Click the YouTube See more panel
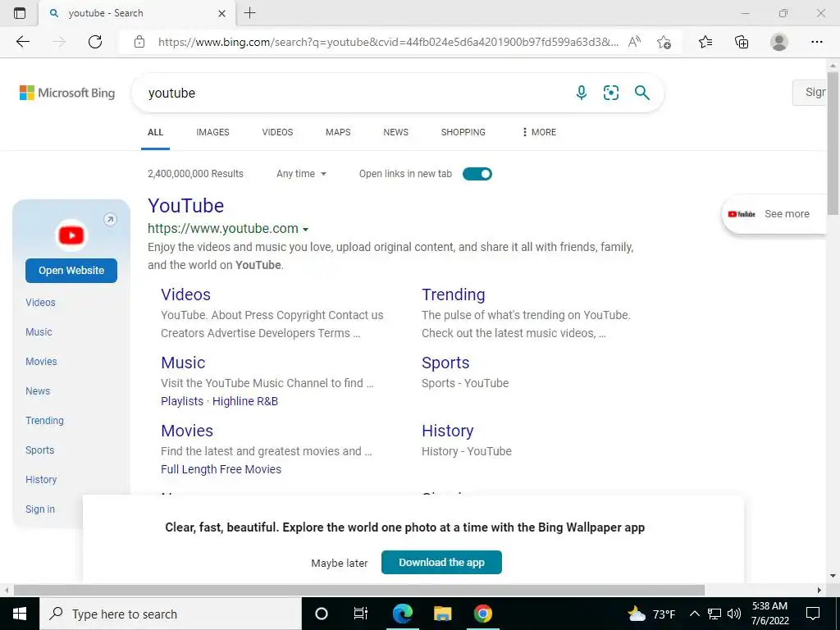840x630 pixels. tap(774, 214)
